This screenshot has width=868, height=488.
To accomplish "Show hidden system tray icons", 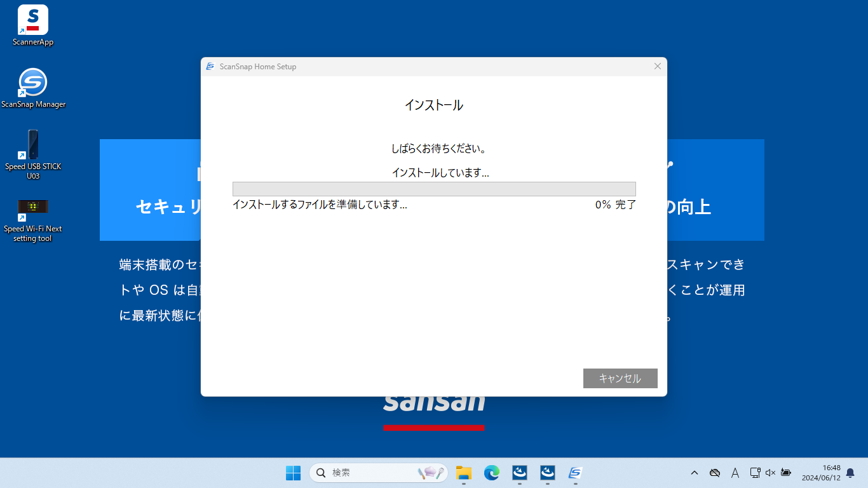I will pos(695,473).
